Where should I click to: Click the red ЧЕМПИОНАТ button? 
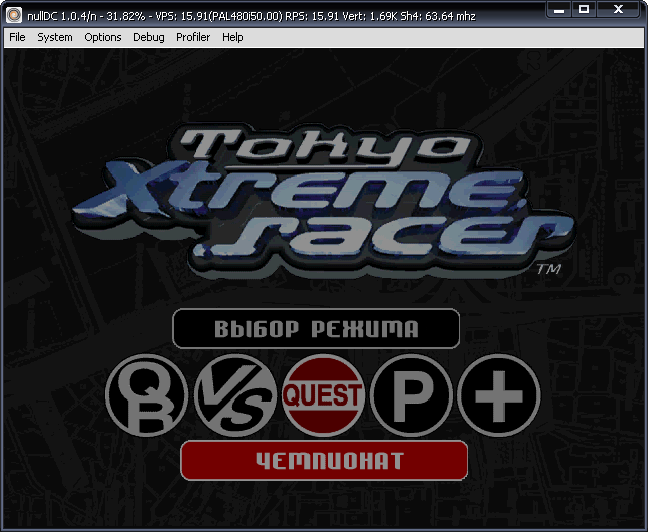(x=324, y=460)
